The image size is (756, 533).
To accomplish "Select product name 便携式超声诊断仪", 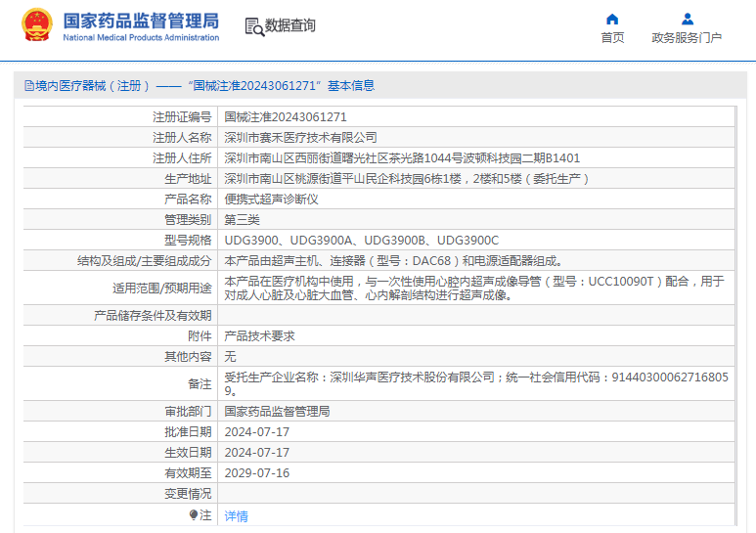I will pos(271,200).
